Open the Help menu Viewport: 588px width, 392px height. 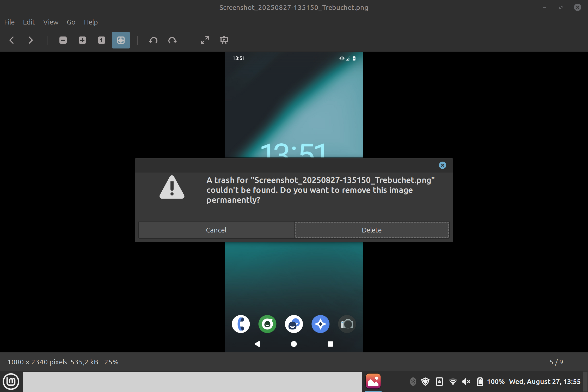point(91,22)
